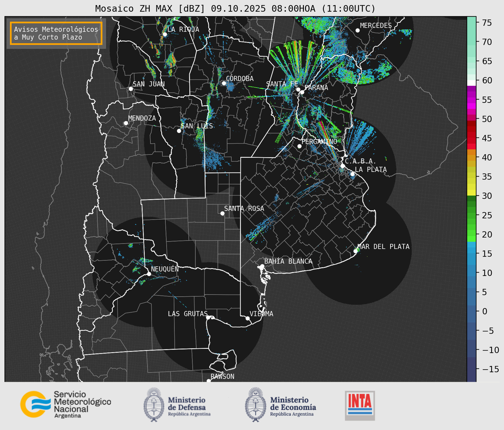Image resolution: width=504 pixels, height=430 pixels.
Task: Click the Avisos Meteorológicos a Muy Corto Plazo box
Action: pyautogui.click(x=56, y=33)
